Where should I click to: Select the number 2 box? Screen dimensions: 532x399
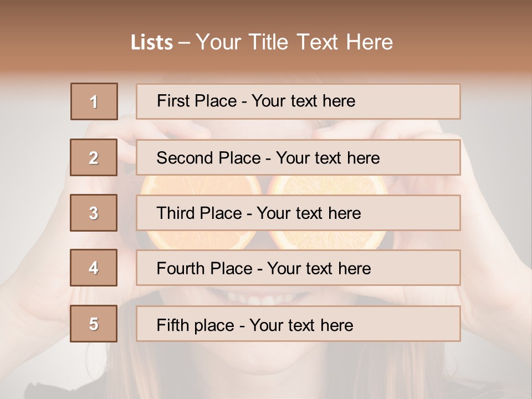pyautogui.click(x=94, y=157)
